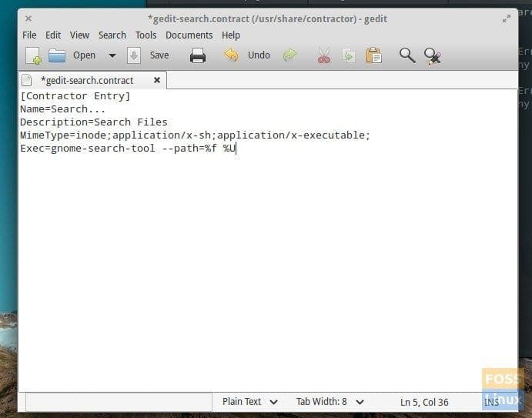Cut selection with scissors icon

tap(323, 55)
